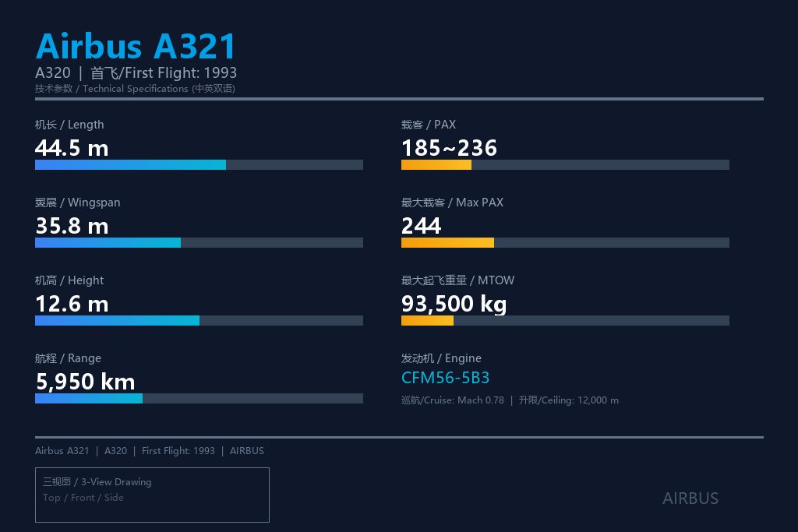798x532 pixels.
Task: Click the 机长 / Length label
Action: pyautogui.click(x=69, y=125)
